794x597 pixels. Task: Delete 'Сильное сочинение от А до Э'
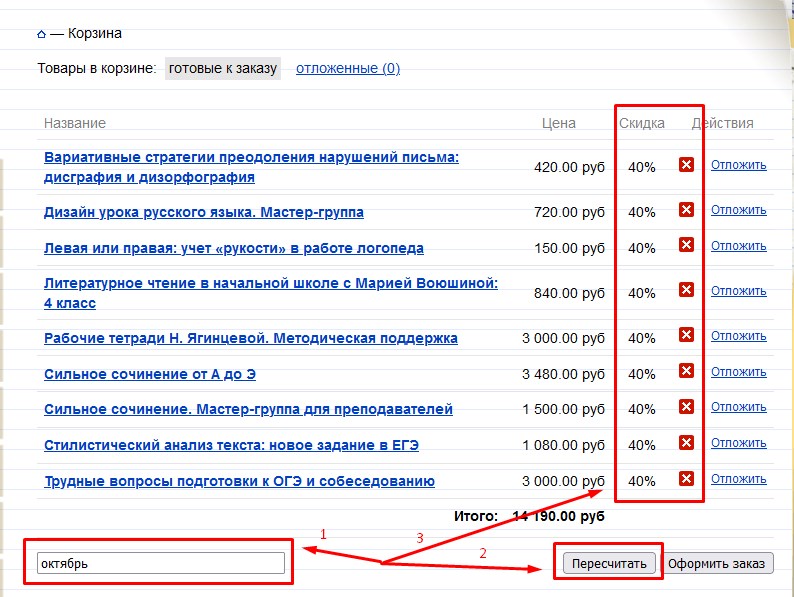pyautogui.click(x=686, y=372)
